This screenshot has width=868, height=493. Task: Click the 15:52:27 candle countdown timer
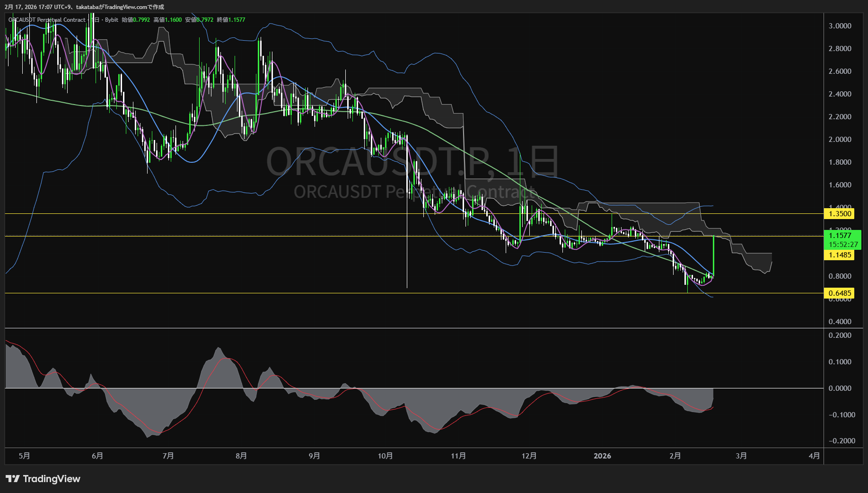843,245
